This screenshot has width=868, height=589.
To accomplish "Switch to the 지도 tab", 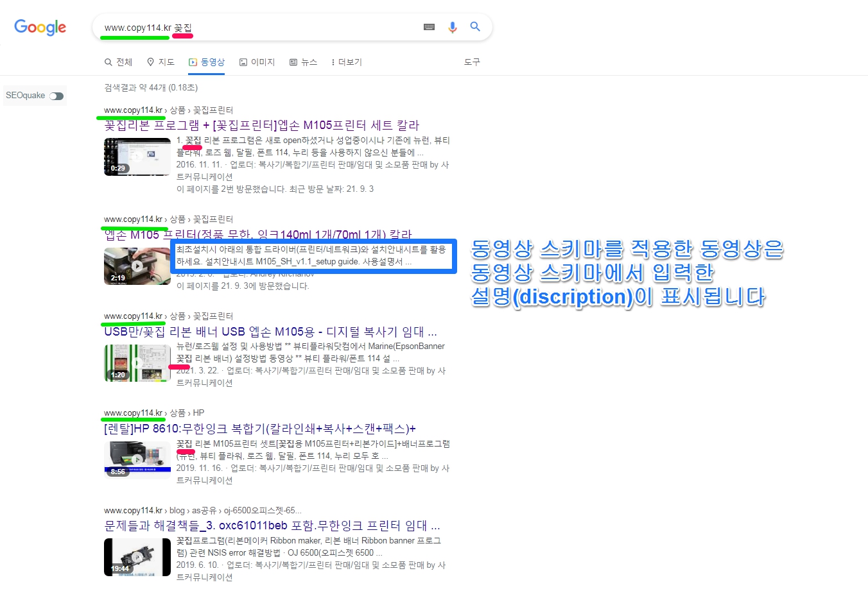I will tap(161, 62).
